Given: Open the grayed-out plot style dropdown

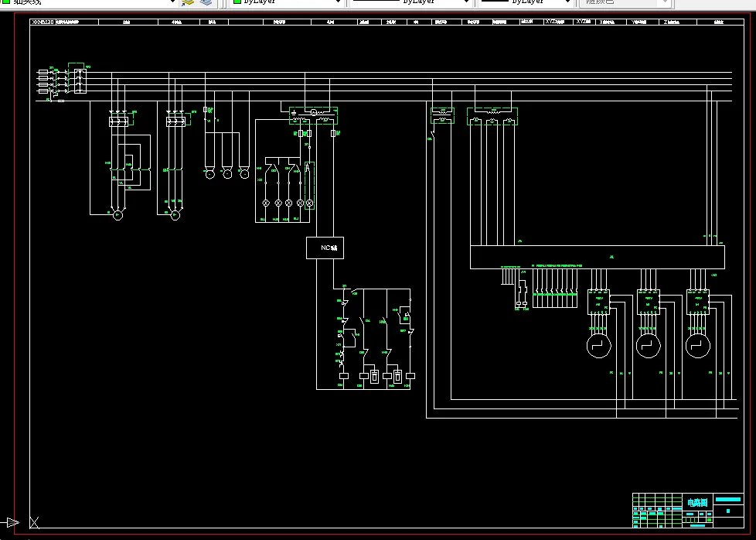Looking at the screenshot, I should click(x=625, y=2).
